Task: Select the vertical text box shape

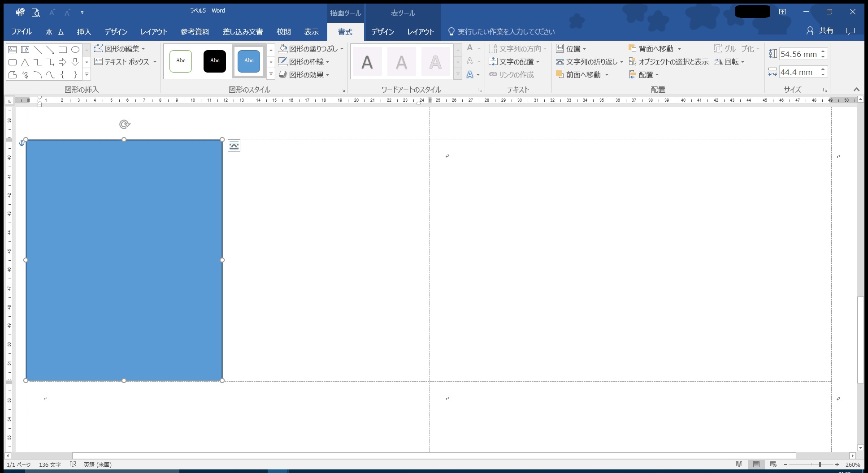Action: (25, 50)
